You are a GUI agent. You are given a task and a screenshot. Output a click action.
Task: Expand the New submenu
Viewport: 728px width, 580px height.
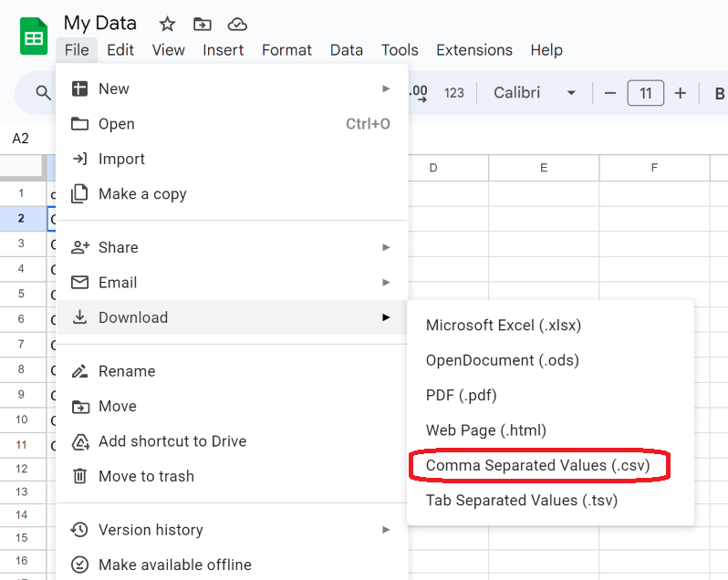coord(232,88)
